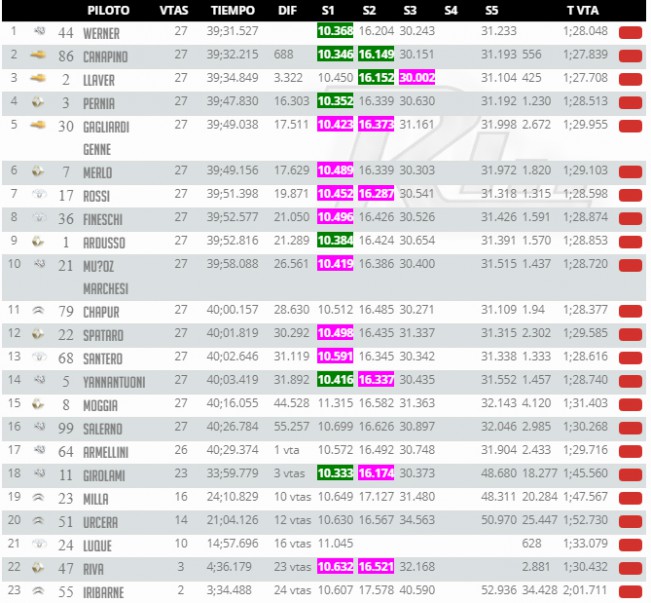
Task: Click the magenta 16.287 S2 time for ROSSI
Action: click(x=376, y=194)
